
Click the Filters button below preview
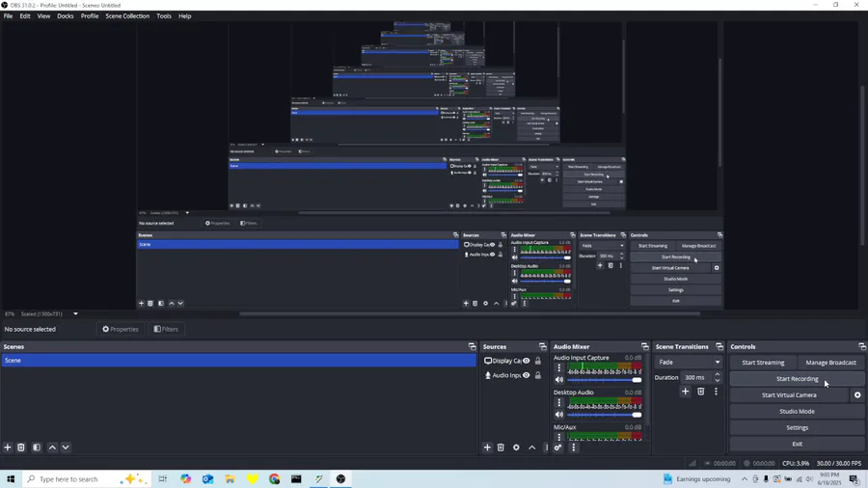166,329
